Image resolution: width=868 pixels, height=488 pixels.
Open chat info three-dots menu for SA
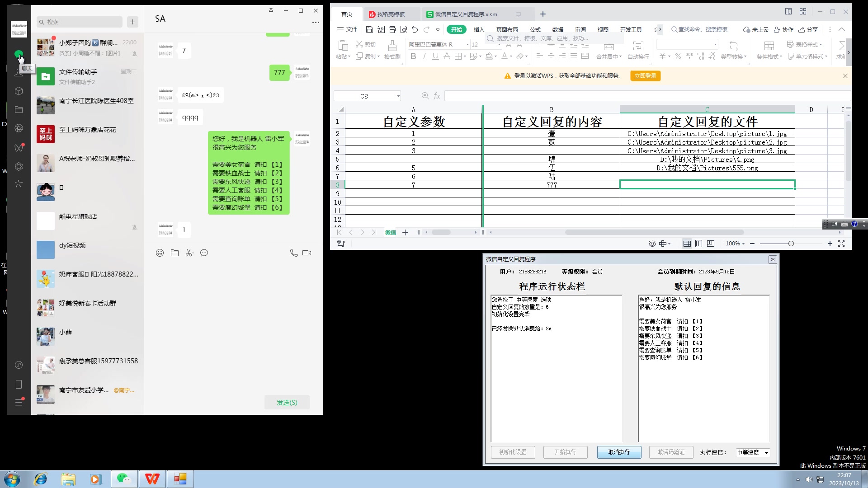tap(316, 22)
